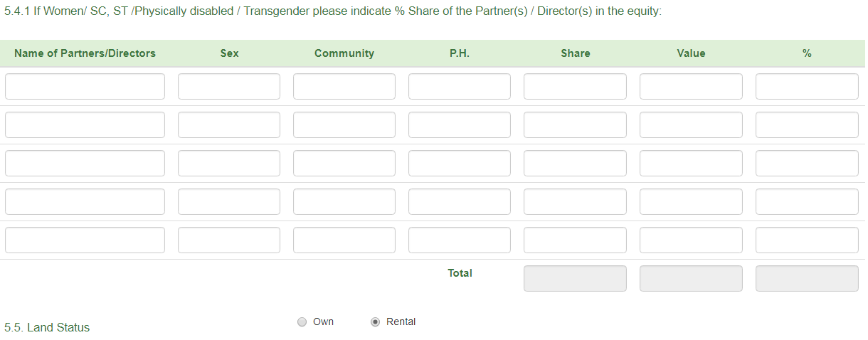
Task: Click second row Name of Partners/Directors field
Action: coord(85,125)
